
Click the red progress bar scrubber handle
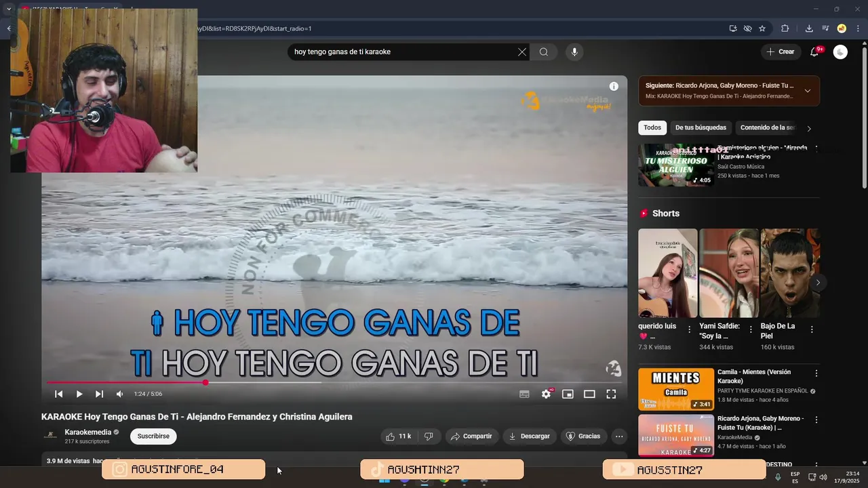(205, 382)
